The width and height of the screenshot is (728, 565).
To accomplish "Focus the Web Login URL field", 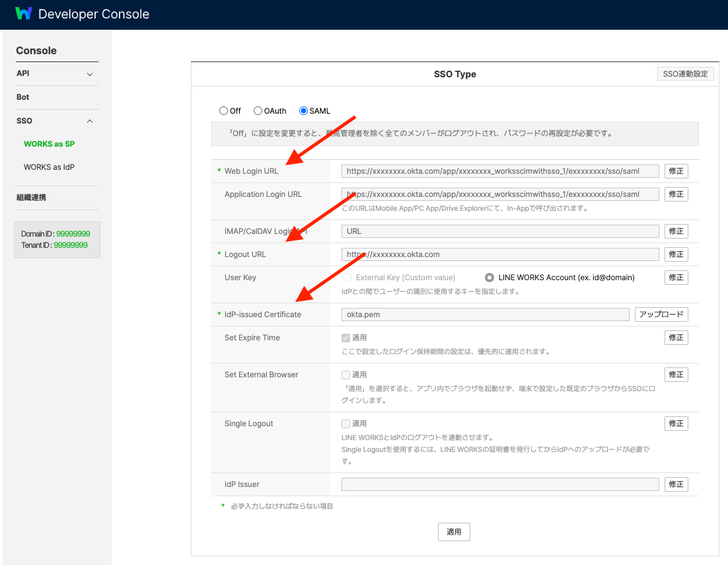I will point(500,171).
